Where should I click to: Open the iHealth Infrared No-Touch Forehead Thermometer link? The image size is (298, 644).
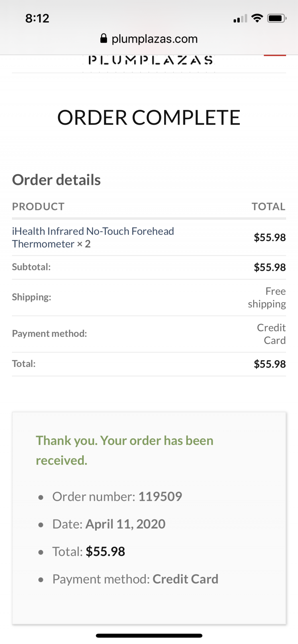[x=93, y=237]
